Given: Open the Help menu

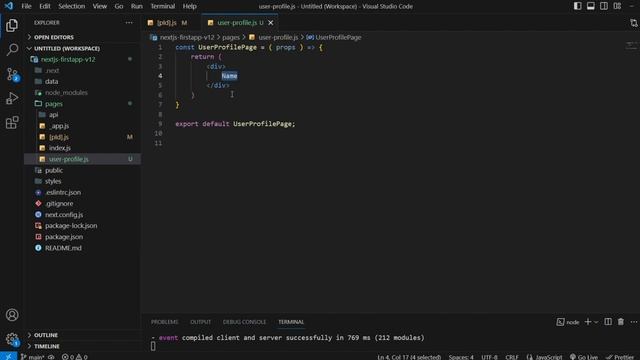Looking at the screenshot, I should point(189,6).
